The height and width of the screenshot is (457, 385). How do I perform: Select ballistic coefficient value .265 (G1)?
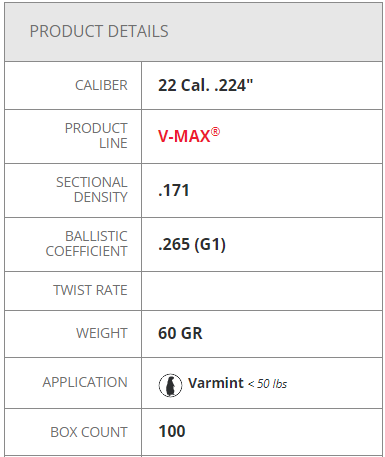tap(192, 244)
